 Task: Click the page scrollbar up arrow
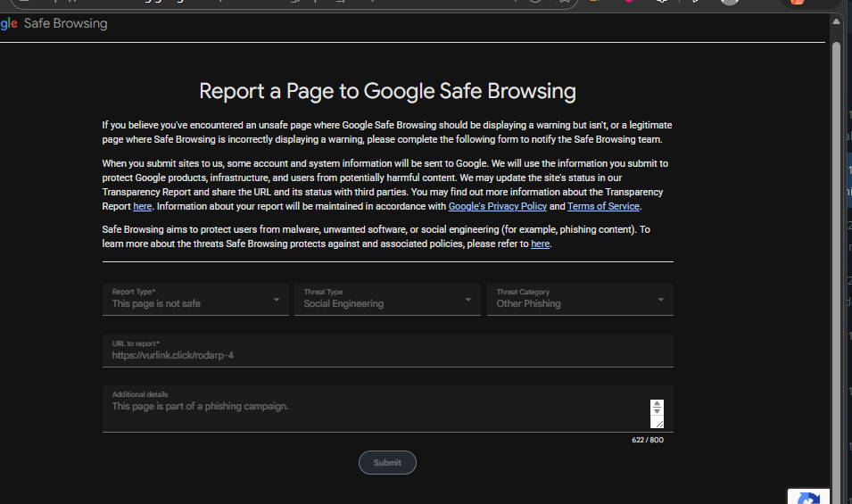(x=836, y=21)
